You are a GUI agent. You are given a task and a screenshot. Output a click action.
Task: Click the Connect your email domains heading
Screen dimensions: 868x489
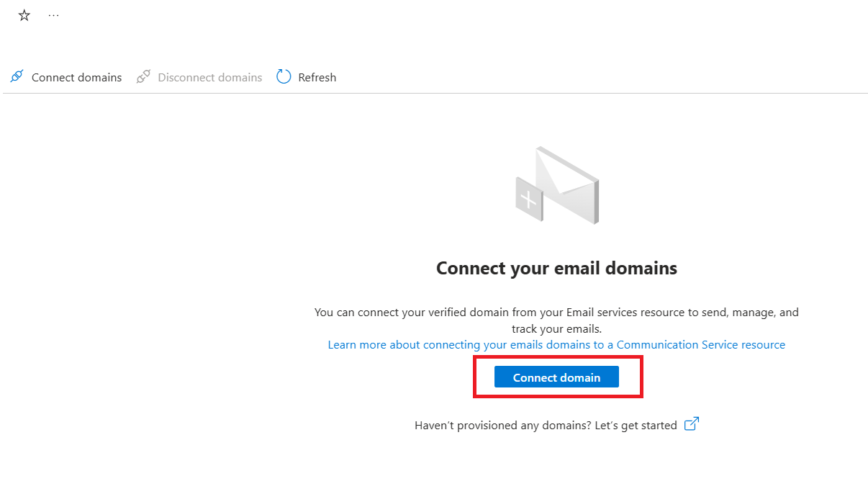point(556,269)
